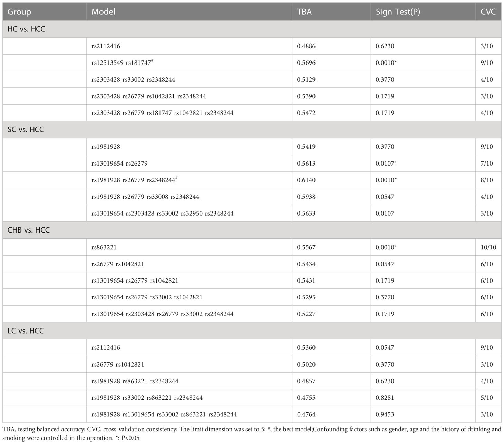Click the TBA value 0.5419
The height and width of the screenshot is (444, 504).
click(x=306, y=147)
